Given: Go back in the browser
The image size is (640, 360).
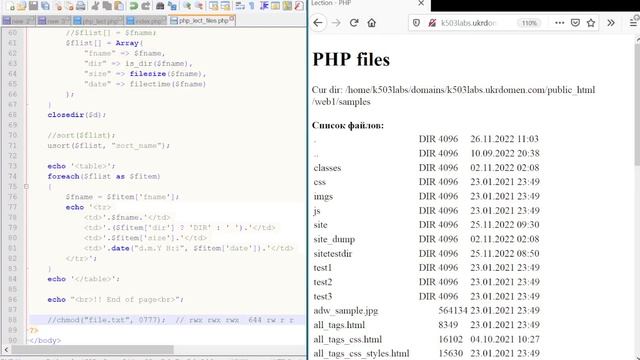Looking at the screenshot, I should tap(318, 23).
